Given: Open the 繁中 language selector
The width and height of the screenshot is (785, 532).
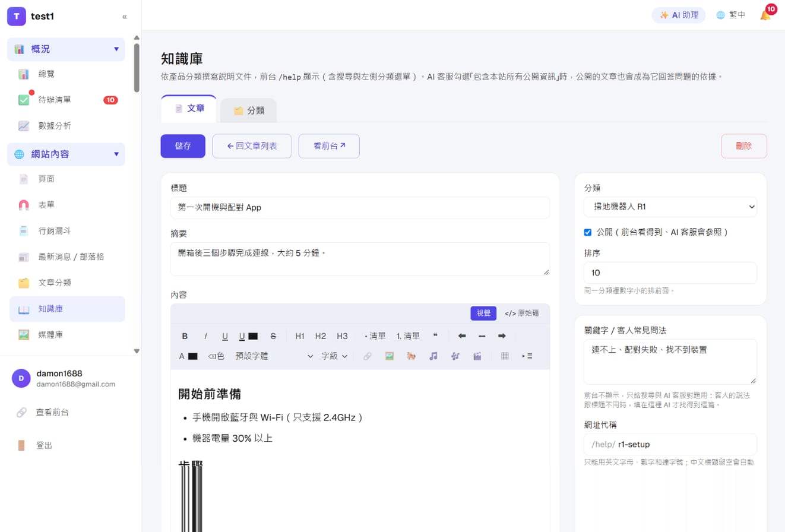Looking at the screenshot, I should 731,15.
